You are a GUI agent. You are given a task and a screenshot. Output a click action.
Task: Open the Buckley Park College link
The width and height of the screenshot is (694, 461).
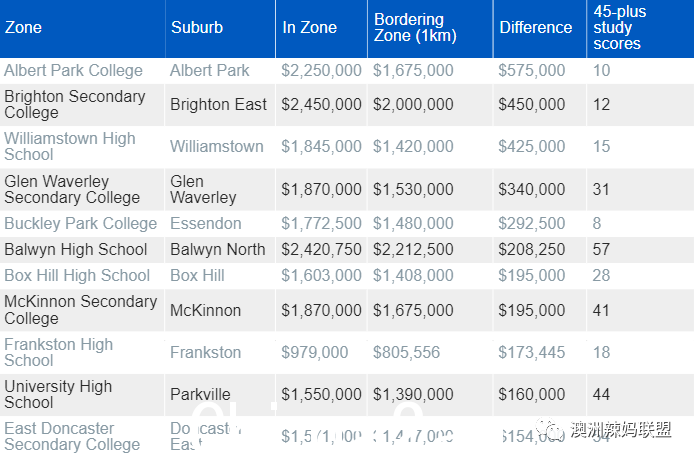tap(81, 223)
